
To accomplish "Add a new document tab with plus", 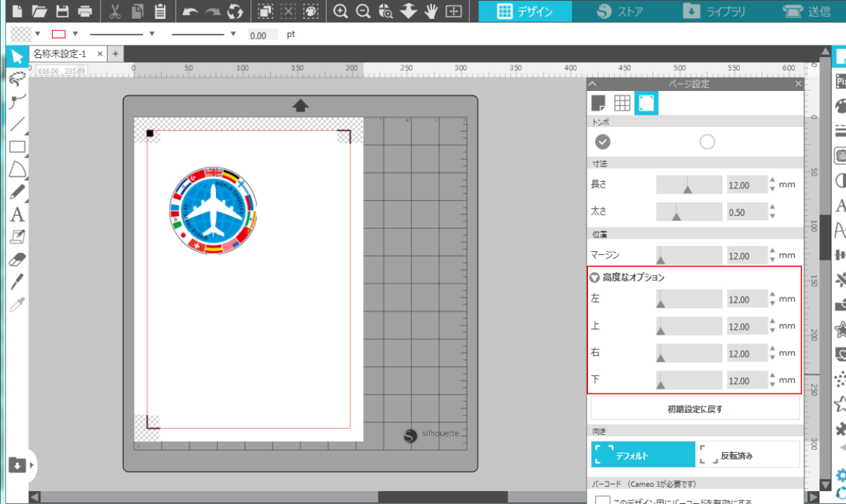I will click(116, 54).
